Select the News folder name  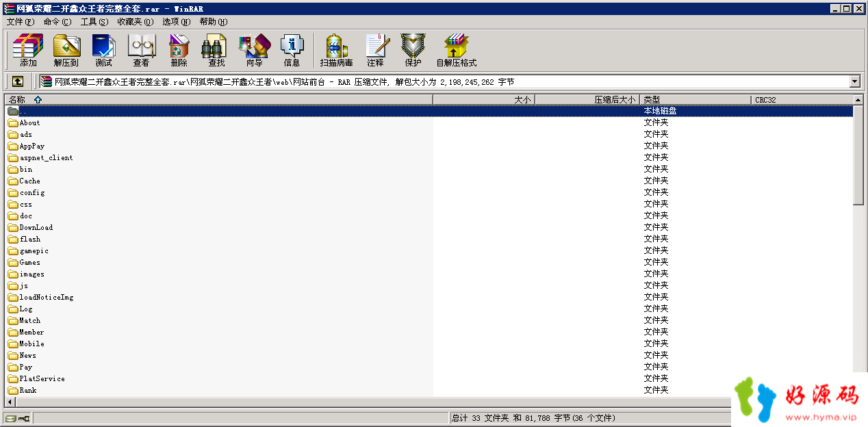(28, 356)
